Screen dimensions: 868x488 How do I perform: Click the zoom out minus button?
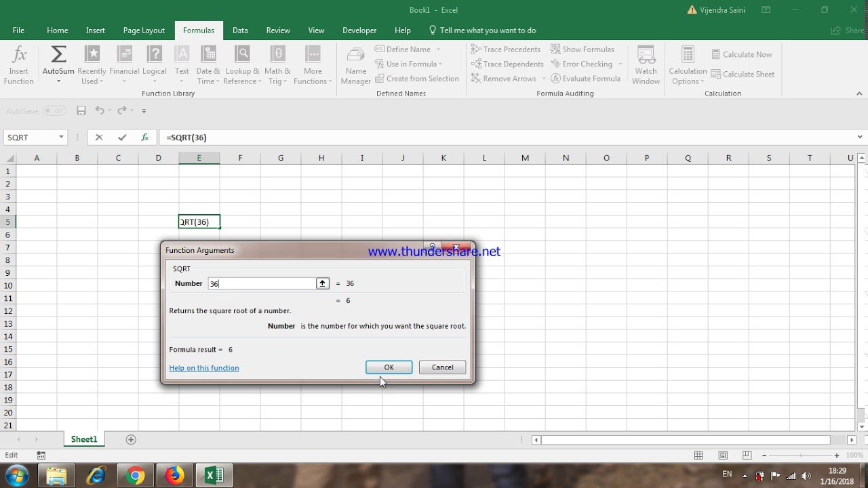[764, 455]
